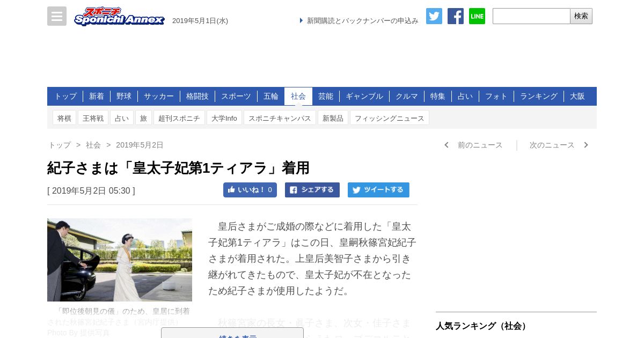Open the 王将戦 sub-menu link
644x338 pixels.
[93, 118]
